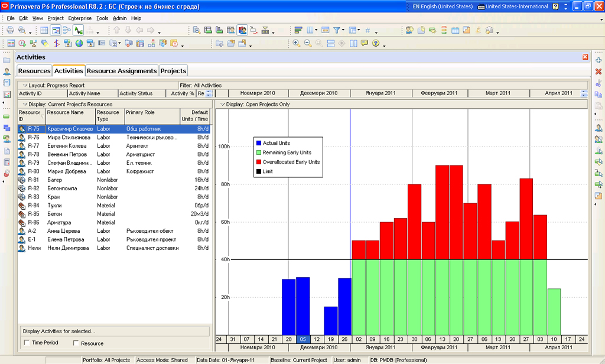Expand Display: Open Projects Only menu
This screenshot has width=605, height=364.
[223, 104]
